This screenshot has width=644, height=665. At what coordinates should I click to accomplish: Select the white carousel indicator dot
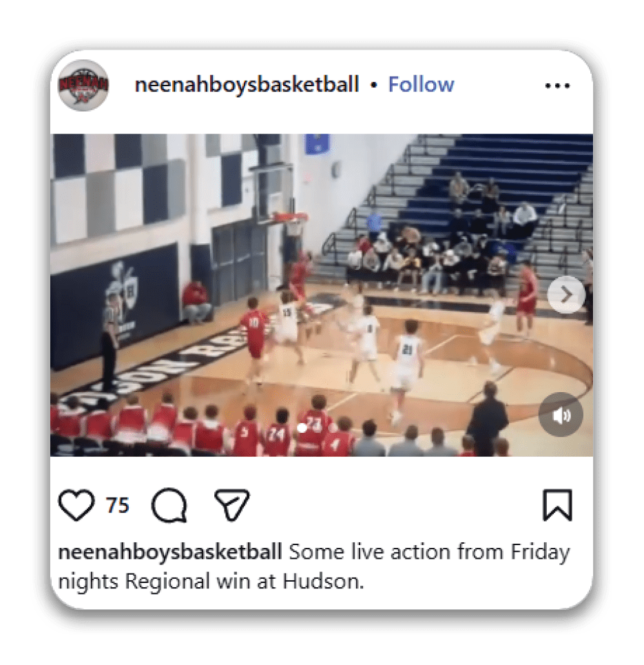302,428
